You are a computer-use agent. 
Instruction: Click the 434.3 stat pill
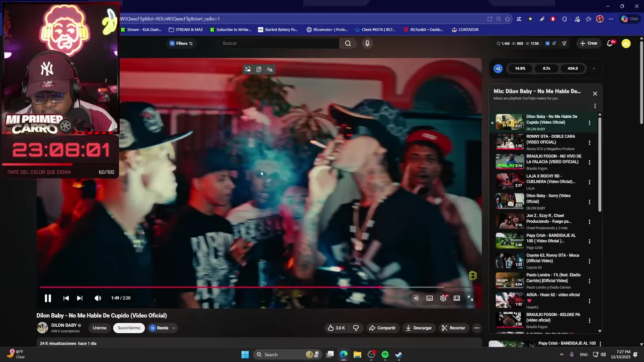pos(573,68)
